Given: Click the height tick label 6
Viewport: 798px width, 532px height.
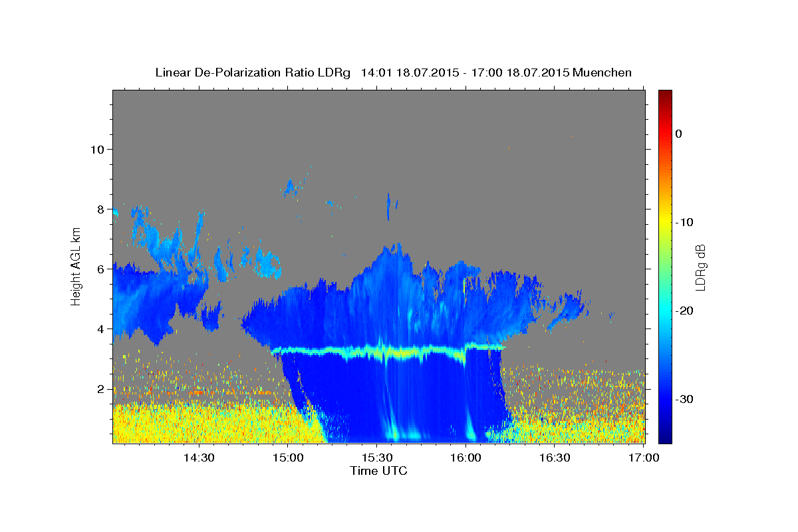Looking at the screenshot, I should point(100,269).
